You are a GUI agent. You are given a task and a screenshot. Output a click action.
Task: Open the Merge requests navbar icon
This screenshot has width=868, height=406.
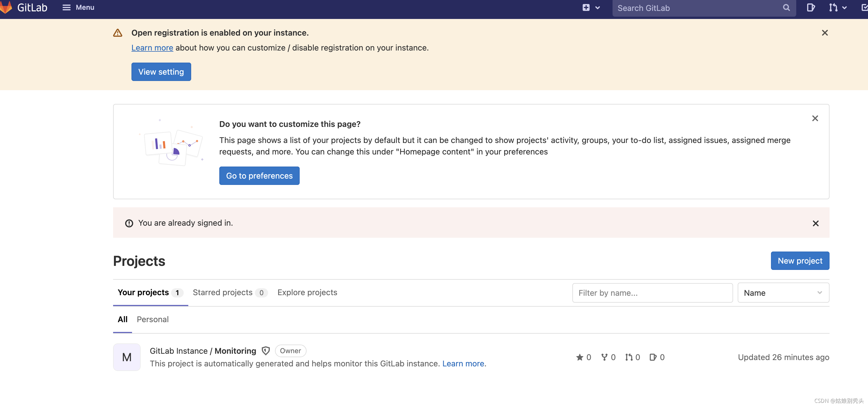[833, 7]
